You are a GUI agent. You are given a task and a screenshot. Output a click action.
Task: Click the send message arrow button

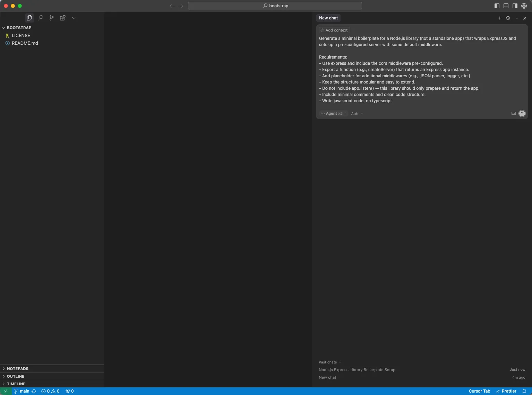point(522,114)
